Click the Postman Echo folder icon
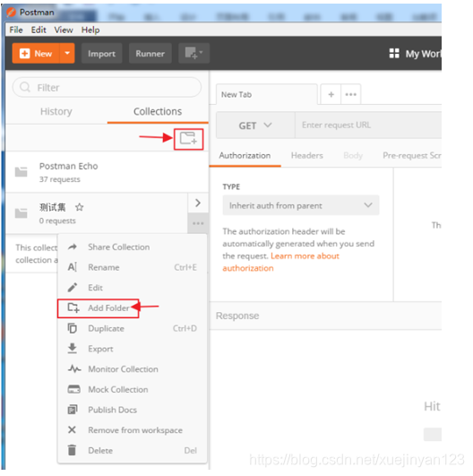Viewport: 473px width, 476px height. 21,172
